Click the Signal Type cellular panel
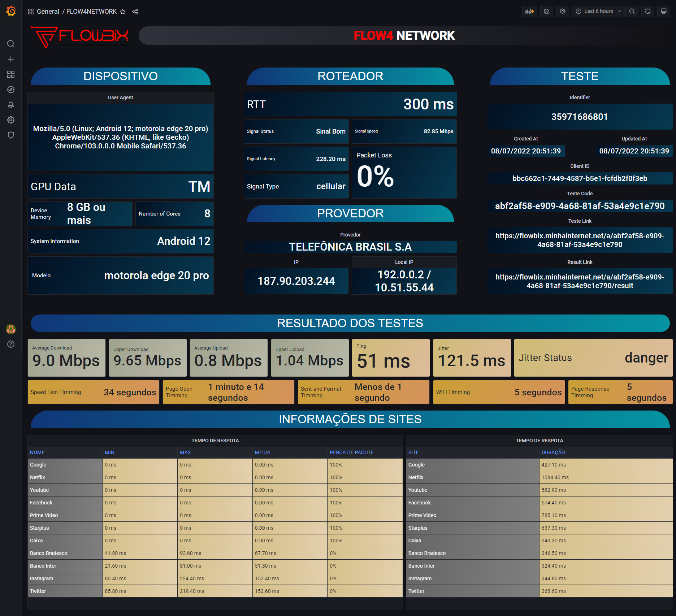 coord(296,186)
